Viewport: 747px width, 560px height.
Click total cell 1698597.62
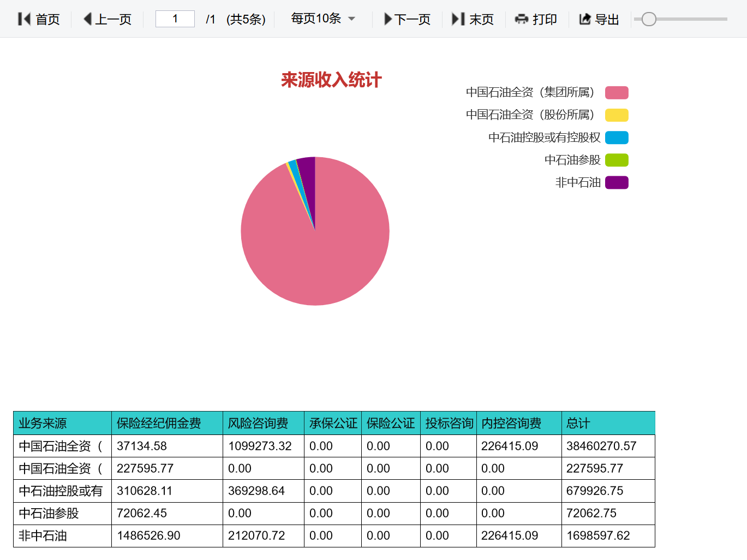tap(598, 535)
